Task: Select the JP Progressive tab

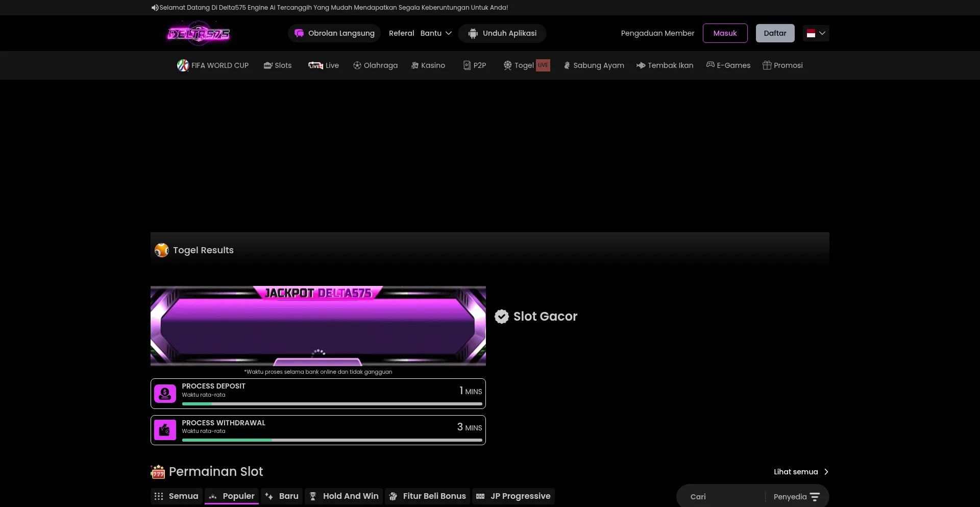Action: click(x=513, y=496)
